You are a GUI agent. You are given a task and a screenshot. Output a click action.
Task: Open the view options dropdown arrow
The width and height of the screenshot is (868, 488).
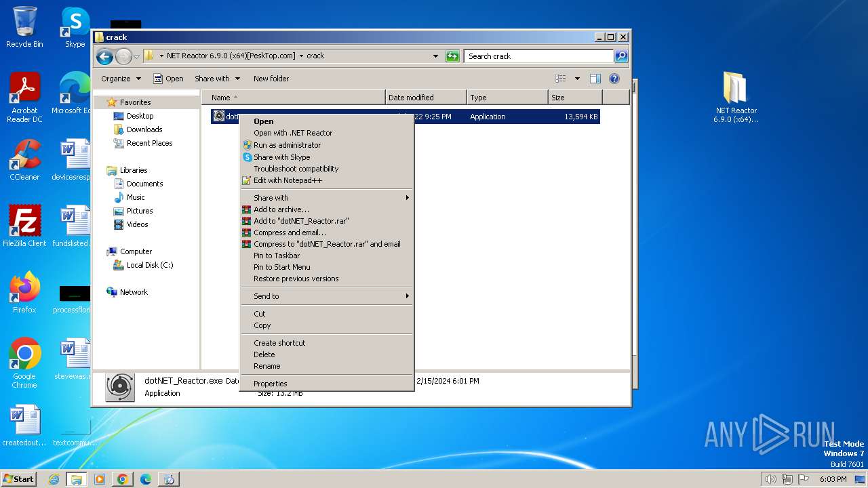click(577, 79)
